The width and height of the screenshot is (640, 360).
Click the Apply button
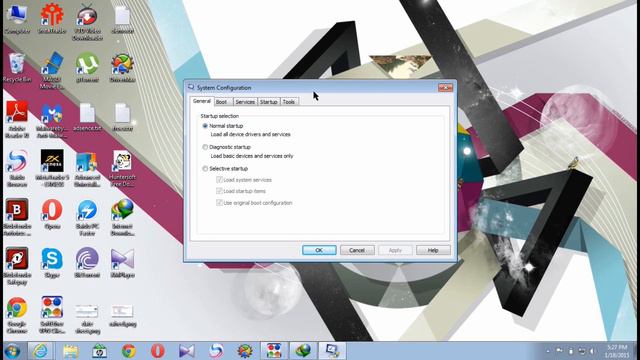395,250
